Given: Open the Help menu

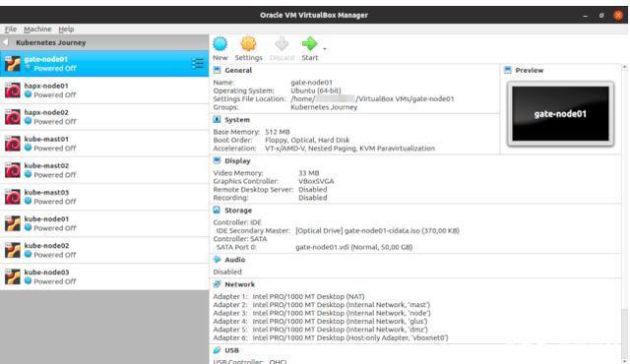Looking at the screenshot, I should (66, 29).
